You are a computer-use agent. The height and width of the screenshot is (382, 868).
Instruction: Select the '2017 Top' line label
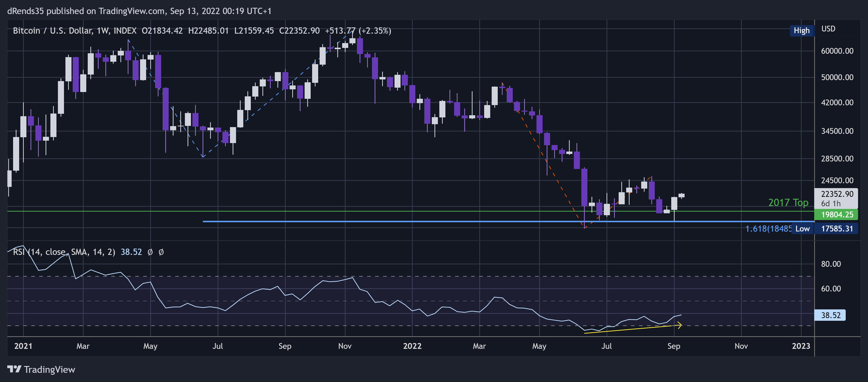pyautogui.click(x=788, y=202)
